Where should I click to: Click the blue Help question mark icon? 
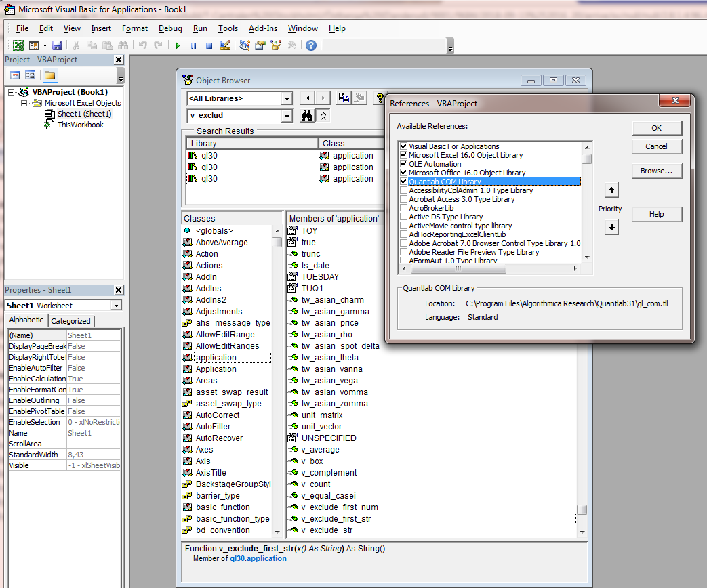(x=311, y=45)
